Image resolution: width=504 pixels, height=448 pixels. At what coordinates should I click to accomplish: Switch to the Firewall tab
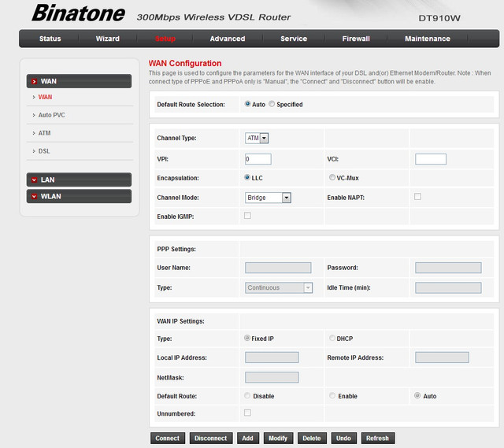(x=356, y=39)
